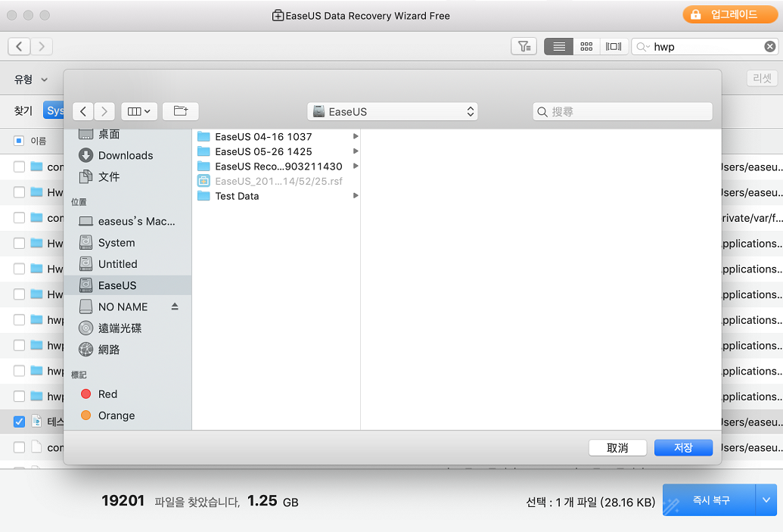
Task: Clear the hwp search text
Action: (769, 46)
